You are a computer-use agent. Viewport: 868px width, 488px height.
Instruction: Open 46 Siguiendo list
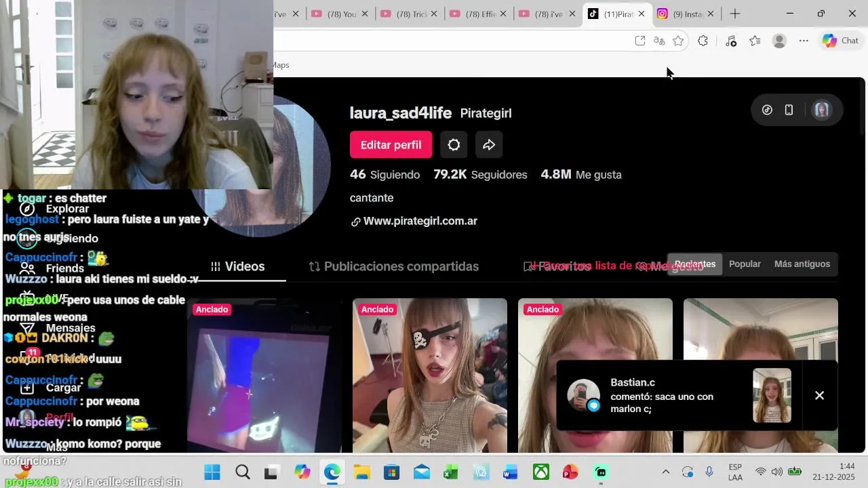tap(384, 174)
